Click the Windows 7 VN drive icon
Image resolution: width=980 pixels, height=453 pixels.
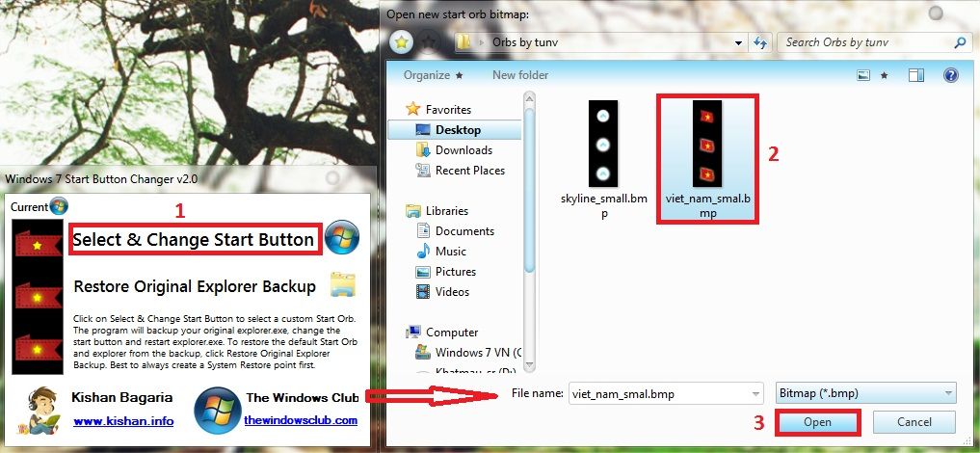(423, 352)
